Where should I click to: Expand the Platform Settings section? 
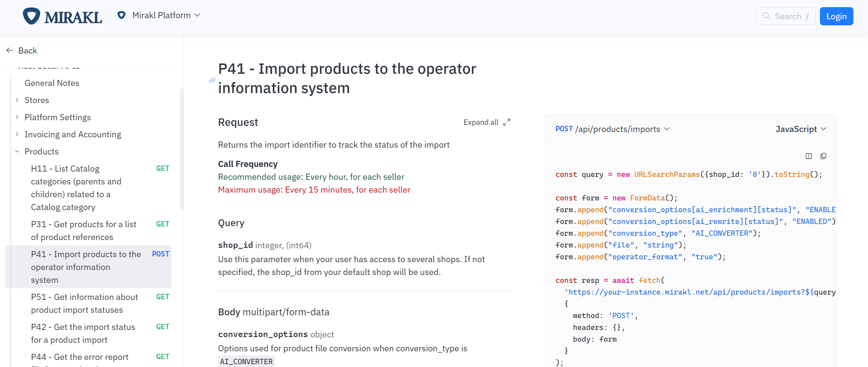[17, 117]
